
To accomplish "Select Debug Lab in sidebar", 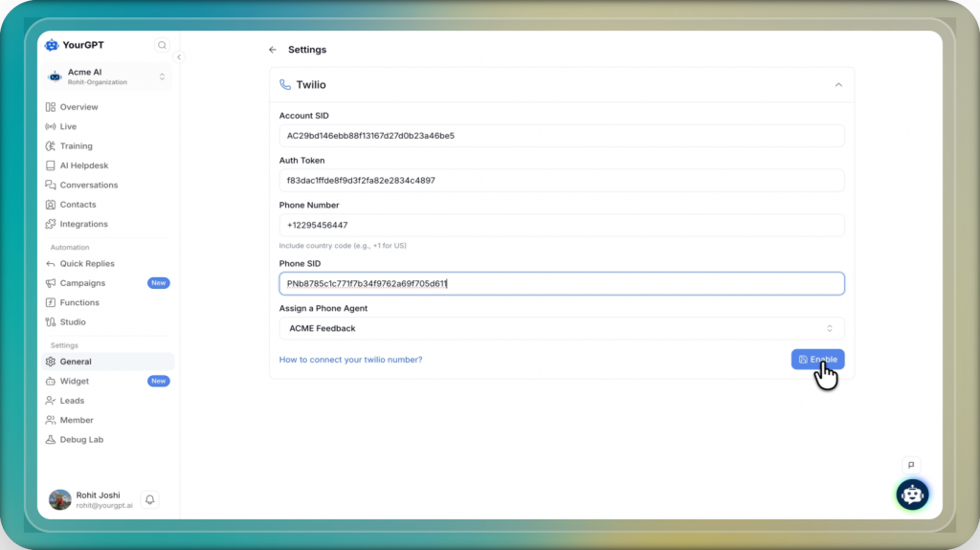I will point(81,440).
